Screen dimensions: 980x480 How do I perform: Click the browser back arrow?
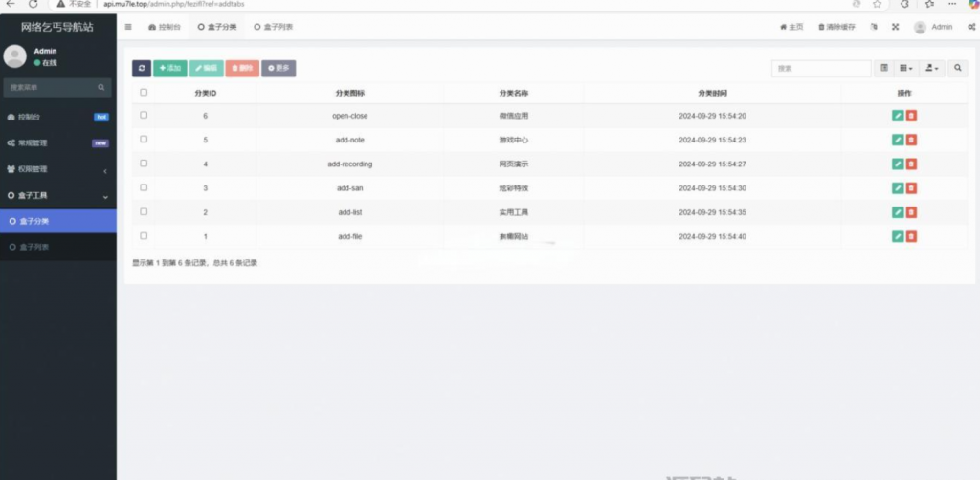10,4
